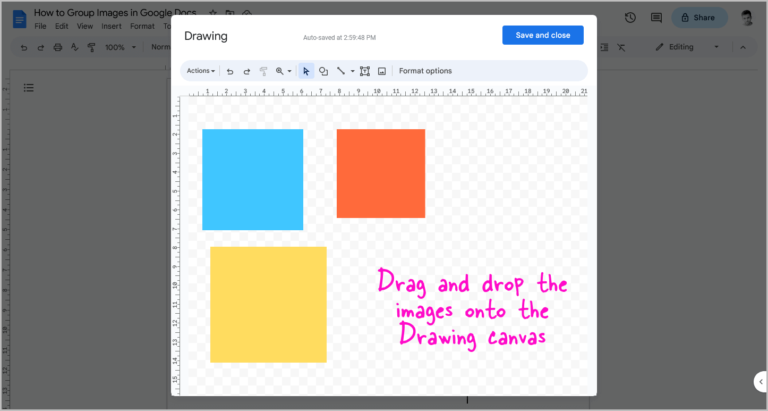Select the blue square image
This screenshot has width=768, height=411.
(253, 179)
